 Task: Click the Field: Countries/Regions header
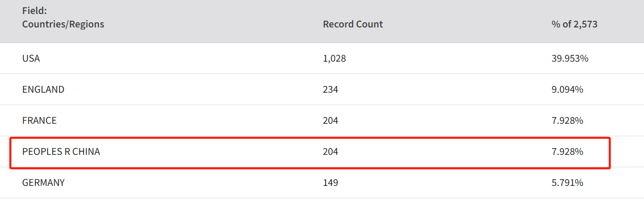63,18
